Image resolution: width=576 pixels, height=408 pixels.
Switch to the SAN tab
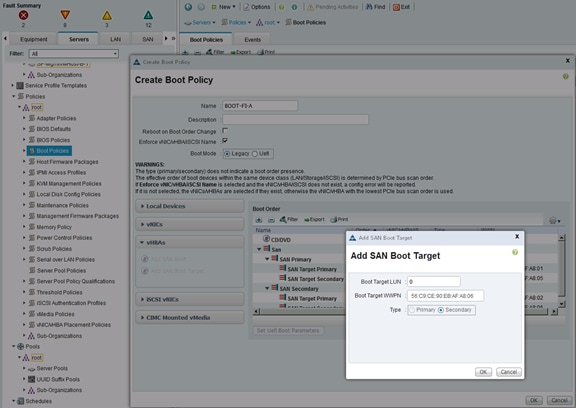click(147, 39)
